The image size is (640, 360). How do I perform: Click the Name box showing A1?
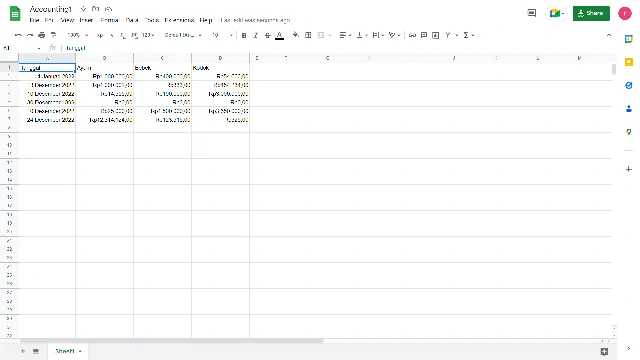pos(22,48)
